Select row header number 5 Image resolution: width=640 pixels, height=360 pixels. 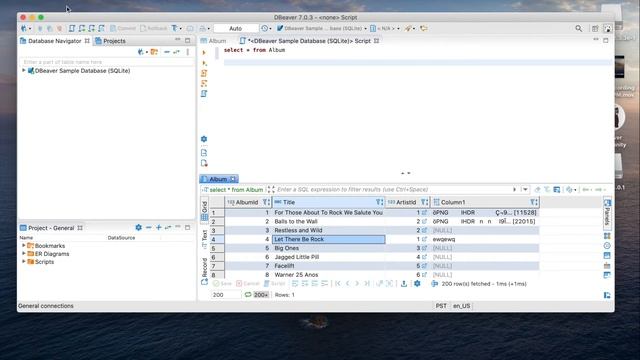pyautogui.click(x=217, y=248)
